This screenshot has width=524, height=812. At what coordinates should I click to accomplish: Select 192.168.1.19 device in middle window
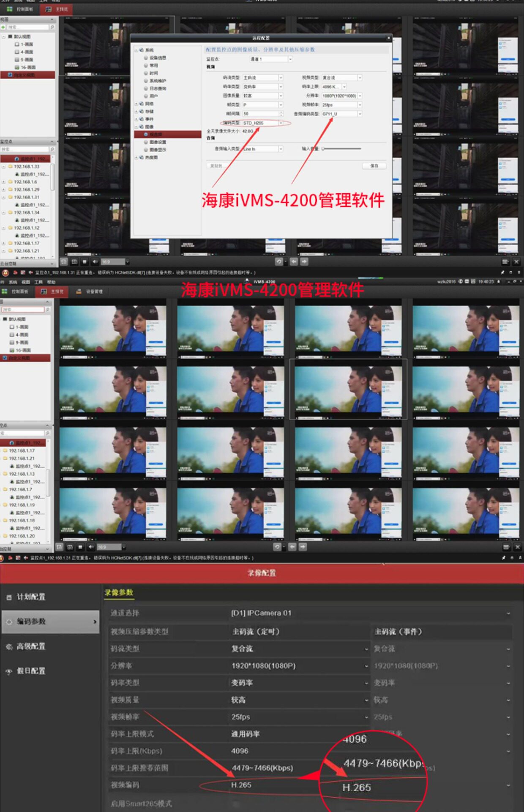click(x=21, y=505)
